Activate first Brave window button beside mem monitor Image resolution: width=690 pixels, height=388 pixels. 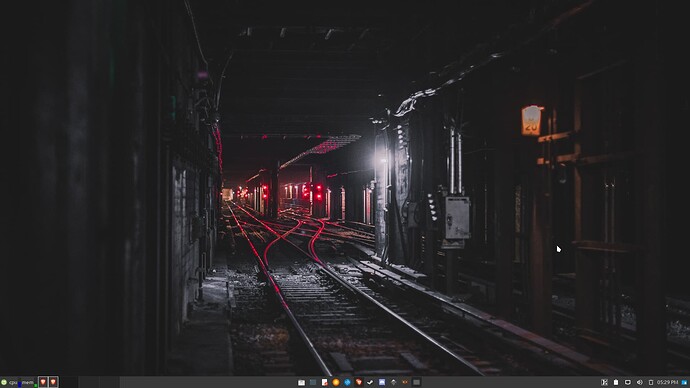[43, 382]
